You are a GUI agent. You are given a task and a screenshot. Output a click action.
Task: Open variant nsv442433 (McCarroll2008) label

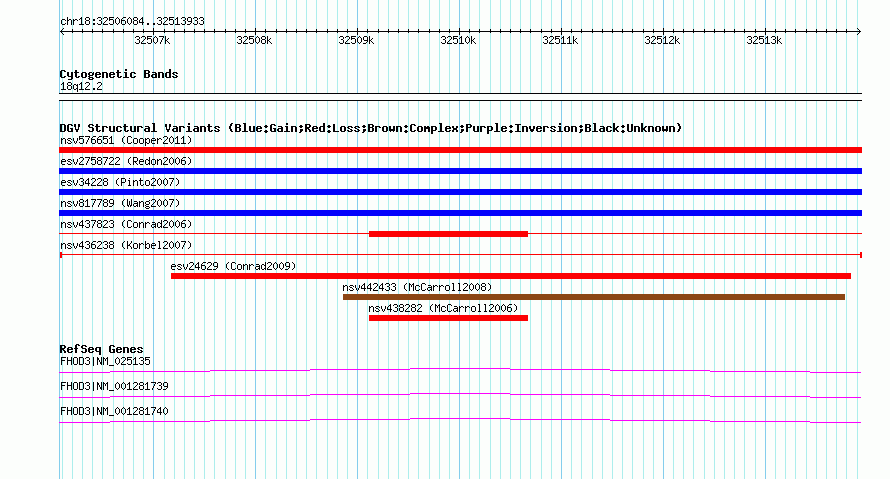(417, 287)
